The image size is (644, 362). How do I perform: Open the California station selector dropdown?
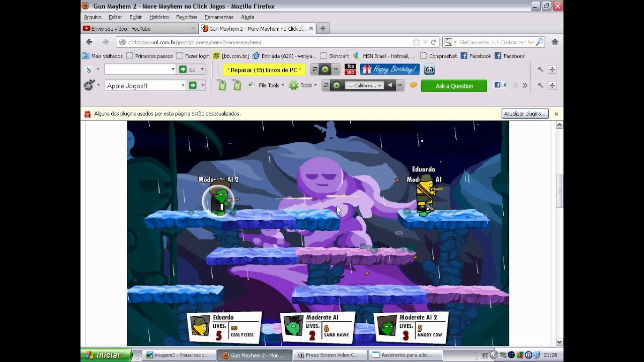click(x=364, y=86)
